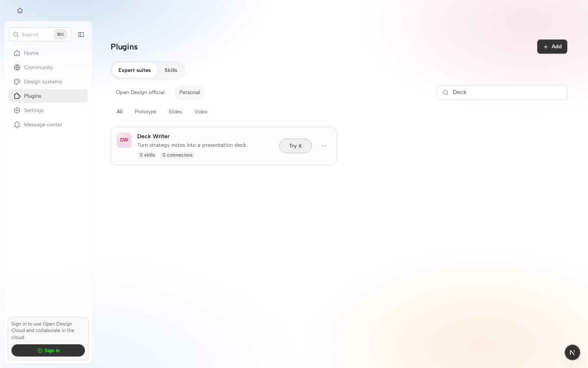
Task: Filter plugins by Video category
Action: 201,112
